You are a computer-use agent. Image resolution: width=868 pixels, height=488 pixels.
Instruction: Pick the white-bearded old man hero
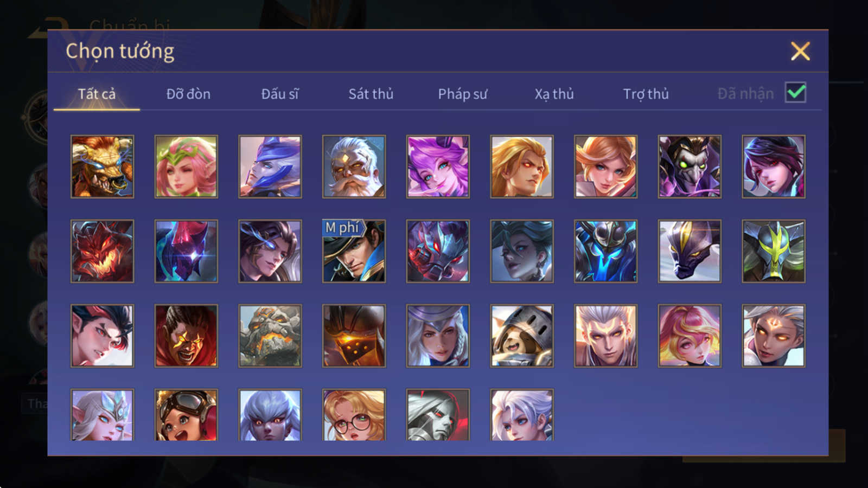click(x=354, y=166)
